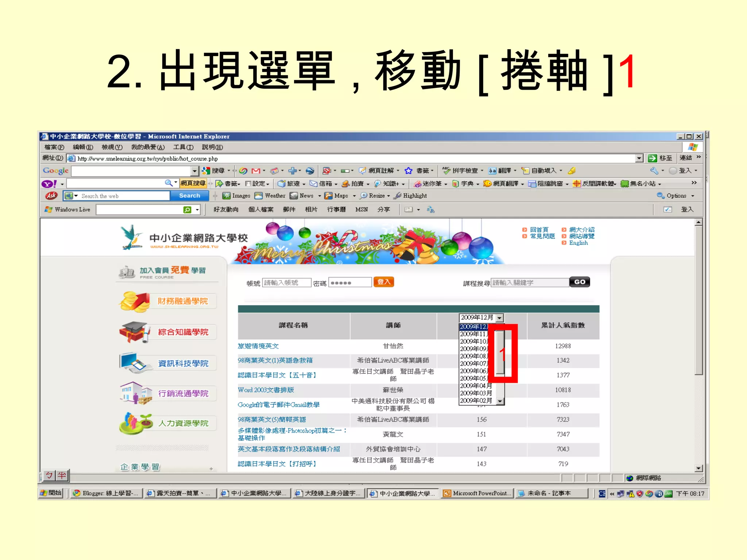
Task: Open the Windows Live search box dropdown arrow
Action: 197,210
